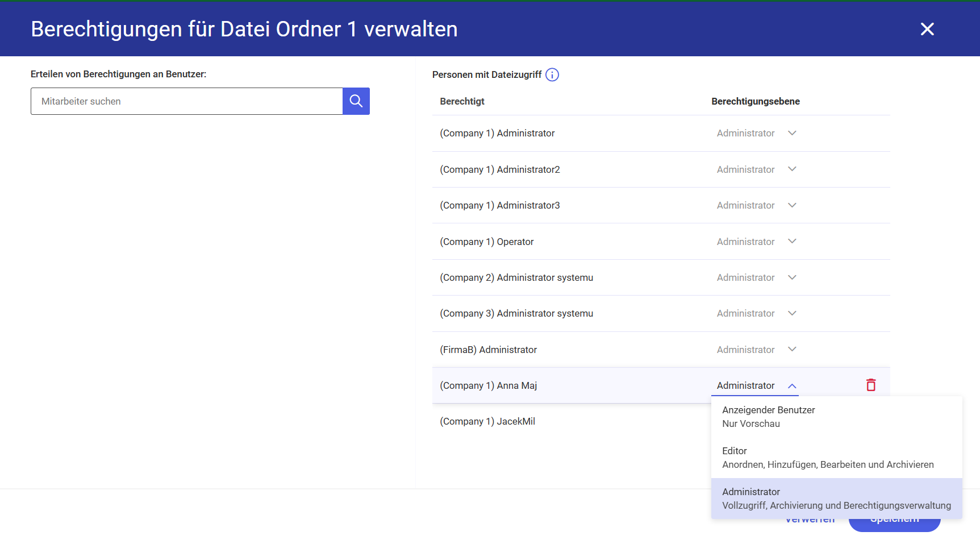Viewport: 980px width, 544px height.
Task: Close the permissions dialog with X
Action: click(x=927, y=29)
